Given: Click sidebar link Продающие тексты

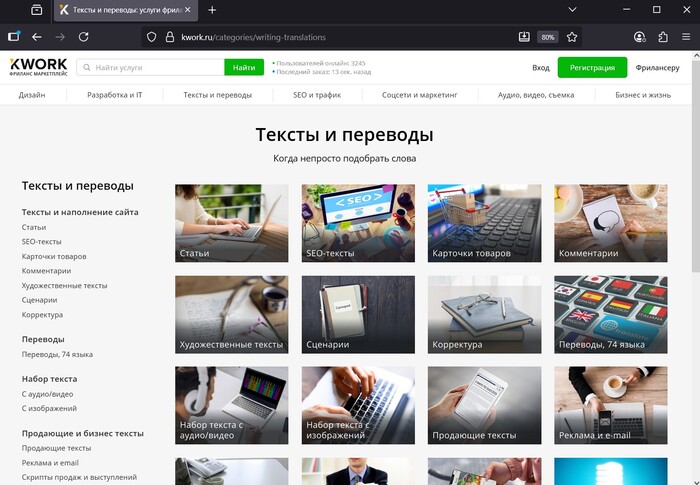Looking at the screenshot, I should pos(56,448).
